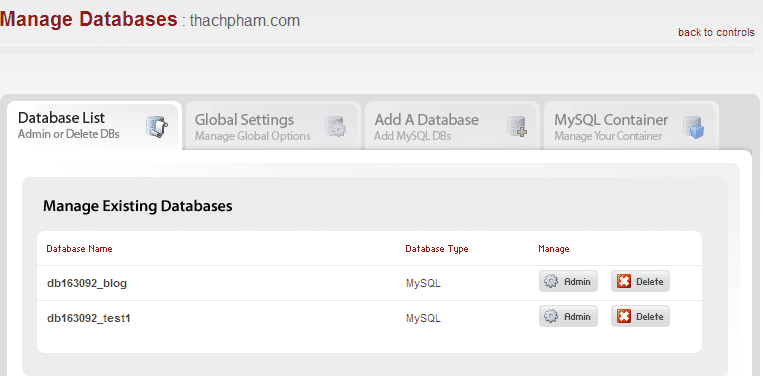Click the MySQL Container shield icon
The image size is (763, 376).
coord(693,127)
